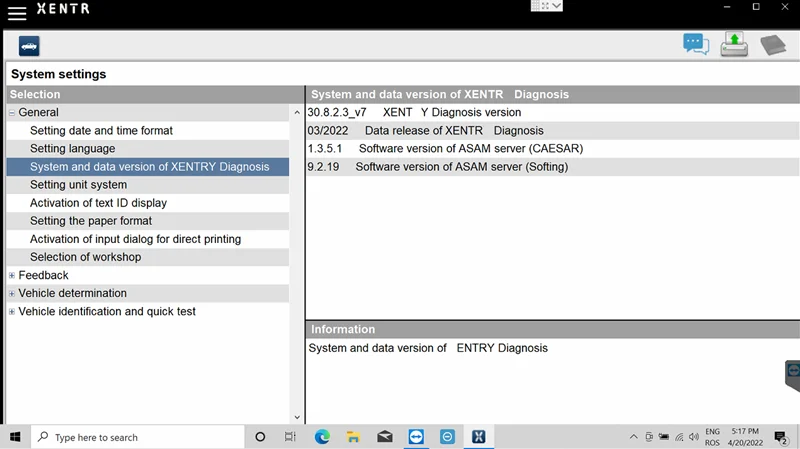
Task: Open Cortana circle icon in taskbar
Action: pyautogui.click(x=260, y=437)
